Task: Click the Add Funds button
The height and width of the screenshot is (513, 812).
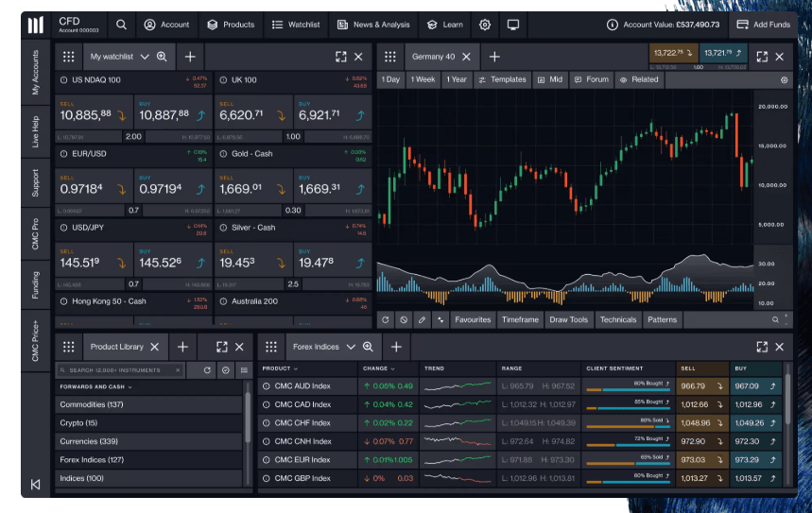Action: tap(764, 25)
